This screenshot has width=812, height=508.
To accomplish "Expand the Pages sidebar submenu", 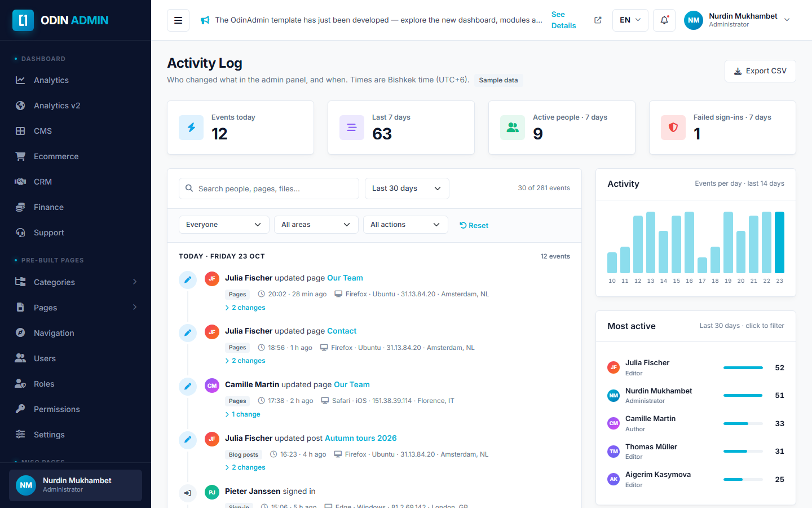I will (76, 308).
